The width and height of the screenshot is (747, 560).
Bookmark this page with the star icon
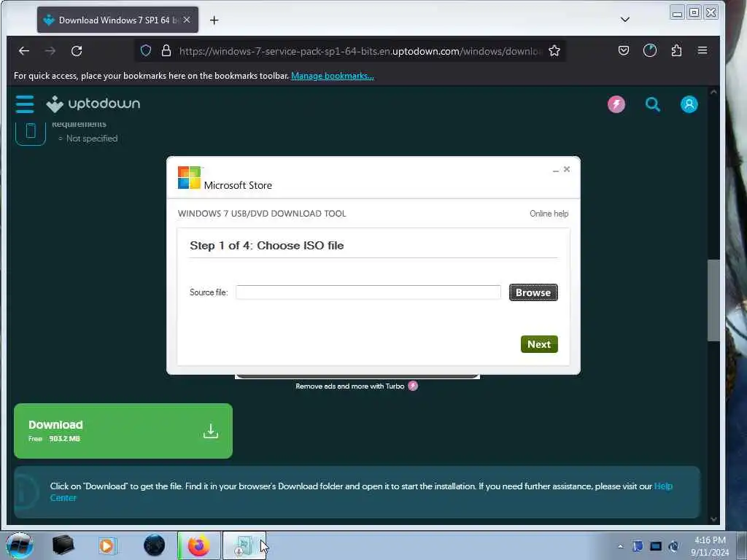point(554,50)
